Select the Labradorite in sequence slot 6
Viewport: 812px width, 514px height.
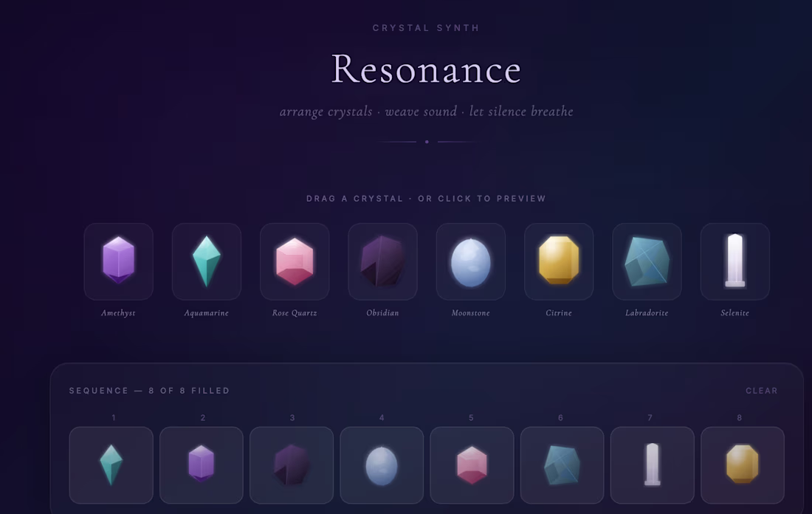(x=562, y=465)
